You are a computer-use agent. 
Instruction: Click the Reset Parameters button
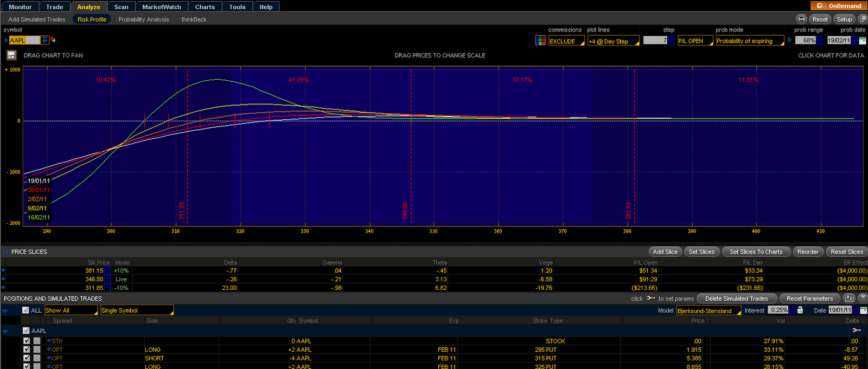coord(809,299)
